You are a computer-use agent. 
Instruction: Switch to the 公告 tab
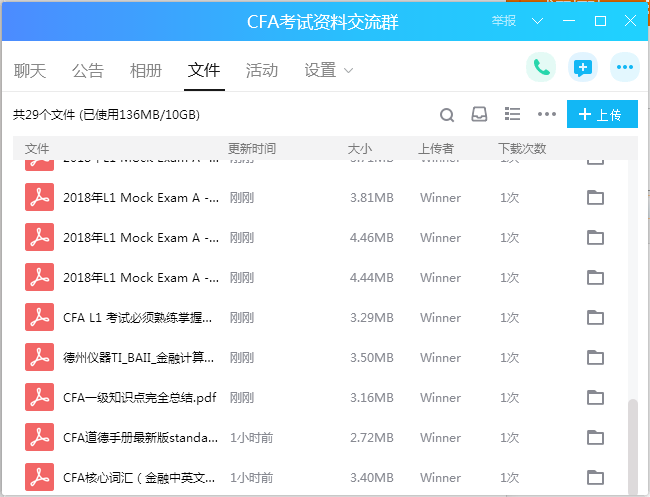tap(87, 70)
